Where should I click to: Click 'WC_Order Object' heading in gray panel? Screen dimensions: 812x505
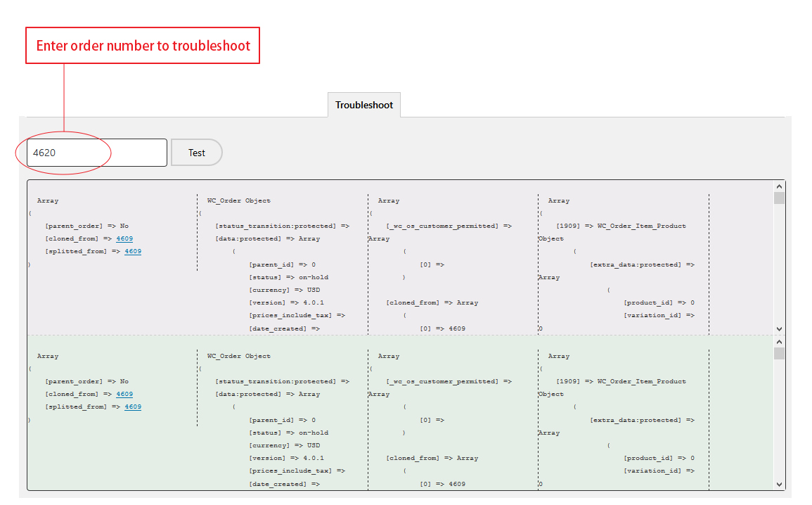pos(238,200)
